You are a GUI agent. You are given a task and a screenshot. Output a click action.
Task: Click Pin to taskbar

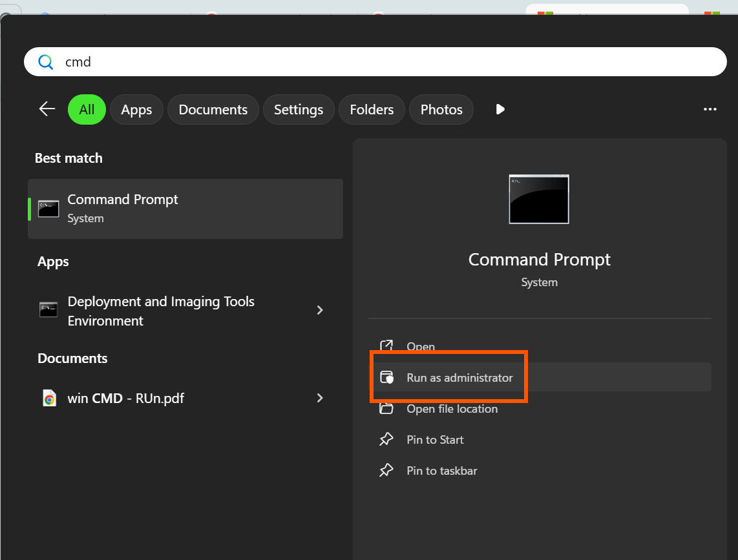[540, 471]
